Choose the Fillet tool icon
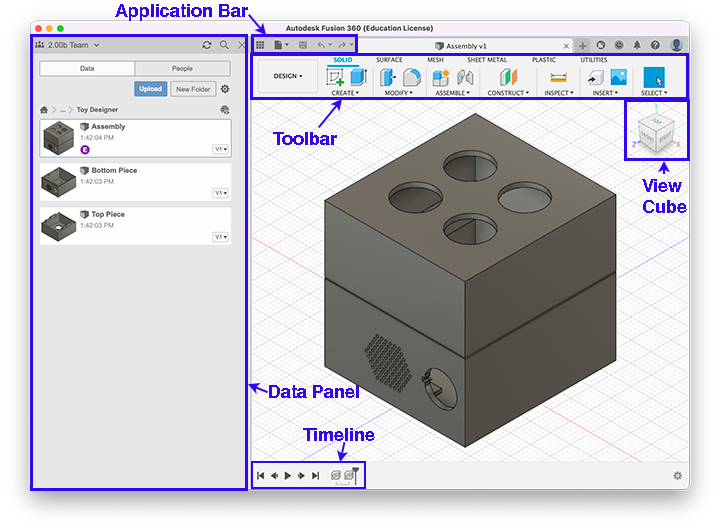The height and width of the screenshot is (530, 720). tap(411, 77)
